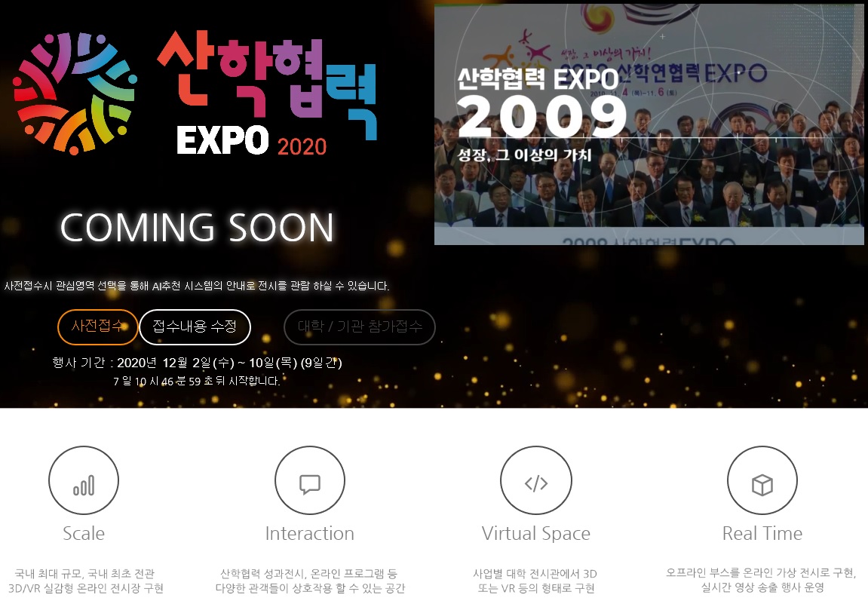The width and height of the screenshot is (868, 607).
Task: Click the colorful circular EXPO logo
Action: pyautogui.click(x=75, y=93)
